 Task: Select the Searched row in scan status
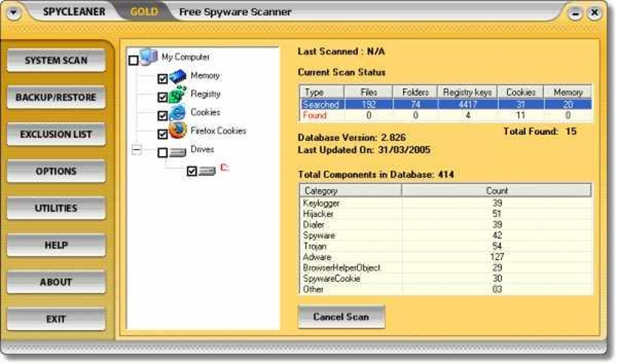446,104
